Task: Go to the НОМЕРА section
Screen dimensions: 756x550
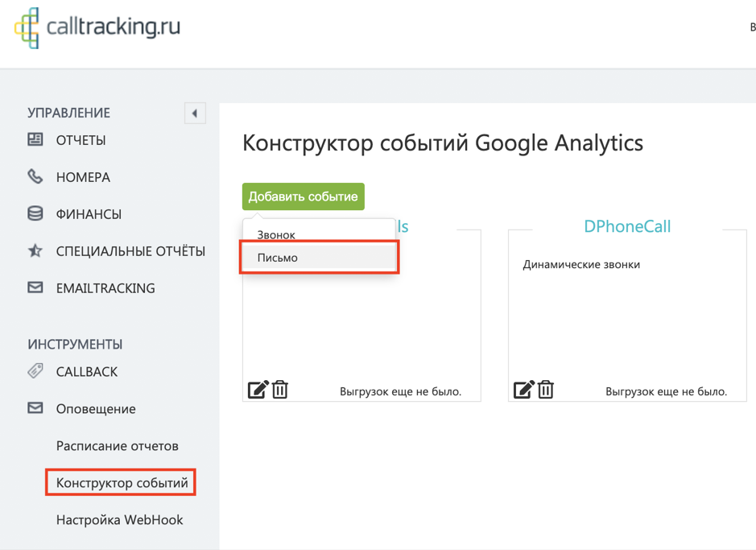Action: click(x=83, y=177)
